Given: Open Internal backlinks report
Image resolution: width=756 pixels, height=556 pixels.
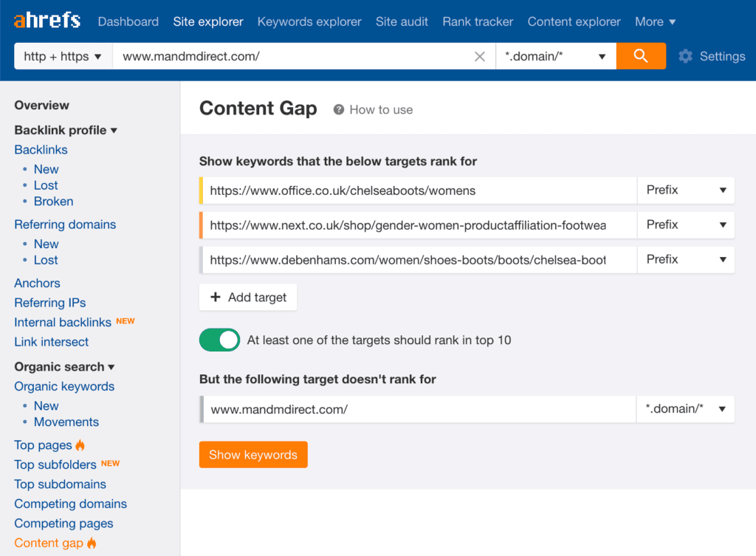Looking at the screenshot, I should (x=63, y=322).
